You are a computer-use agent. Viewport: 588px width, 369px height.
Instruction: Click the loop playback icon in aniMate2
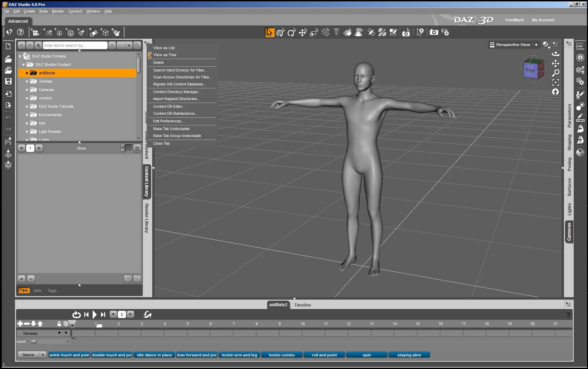(76, 315)
